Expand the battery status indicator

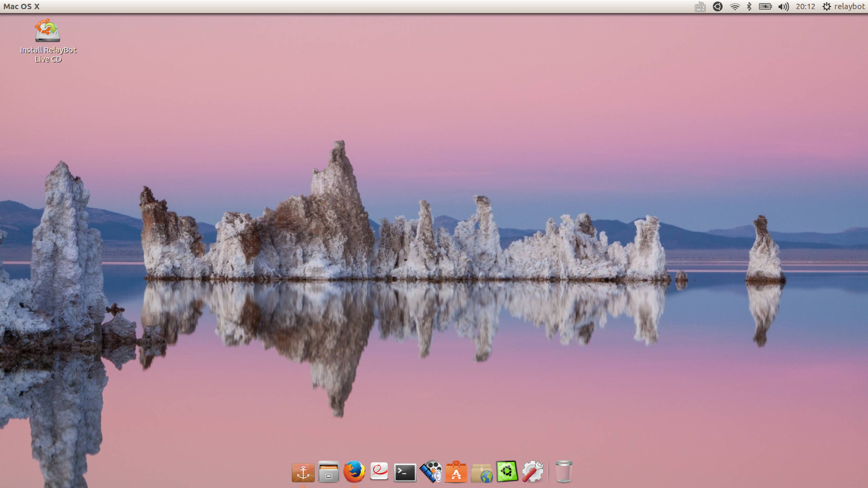click(x=765, y=7)
